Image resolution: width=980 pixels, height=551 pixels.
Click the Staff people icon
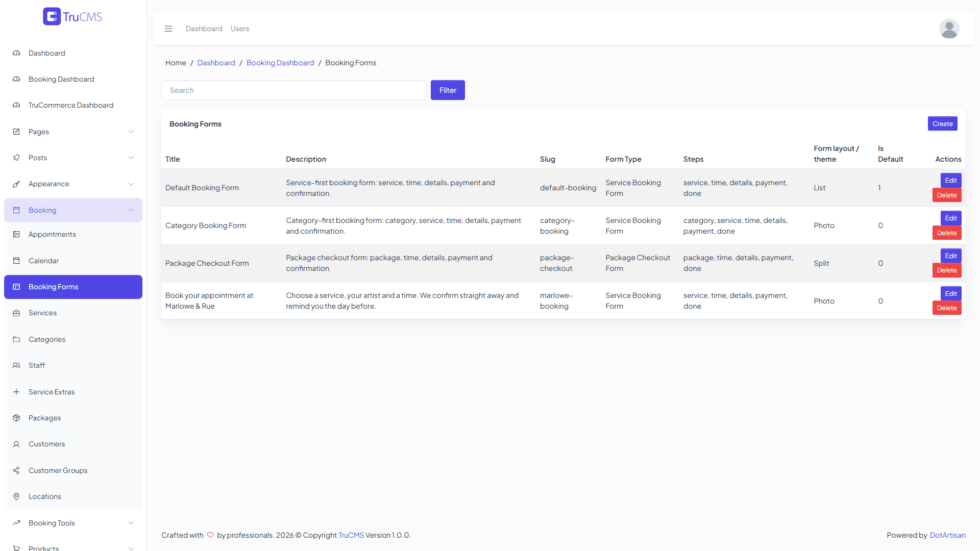click(16, 365)
